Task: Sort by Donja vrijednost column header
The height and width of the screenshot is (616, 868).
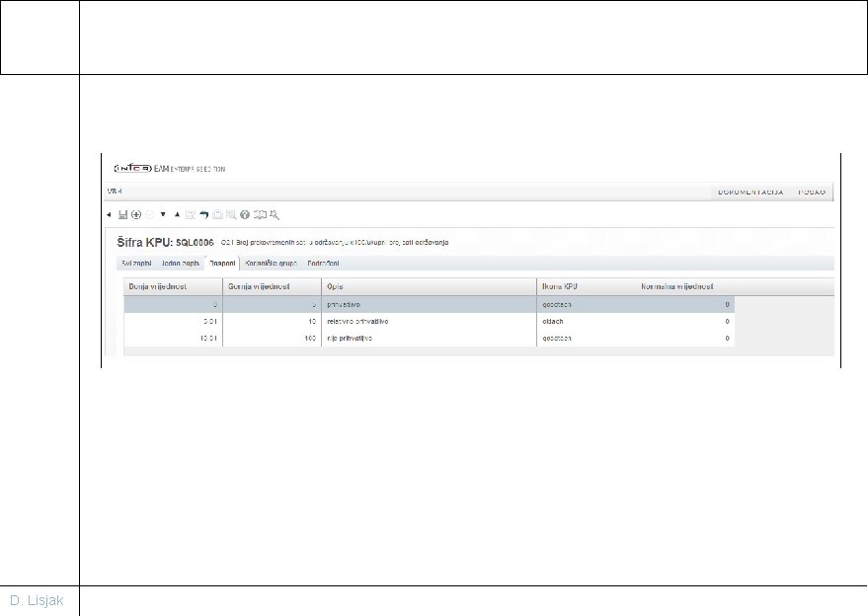Action: [173, 286]
